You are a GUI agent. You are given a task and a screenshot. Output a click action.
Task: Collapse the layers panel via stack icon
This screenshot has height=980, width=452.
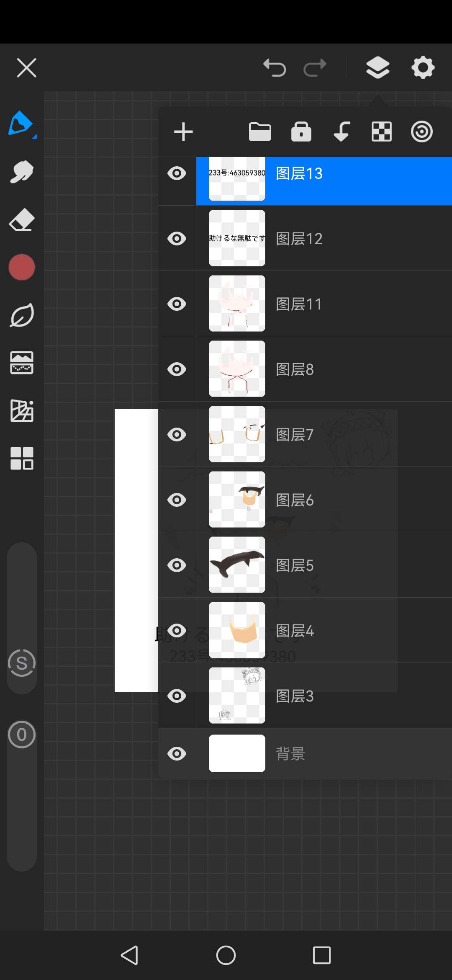point(378,67)
